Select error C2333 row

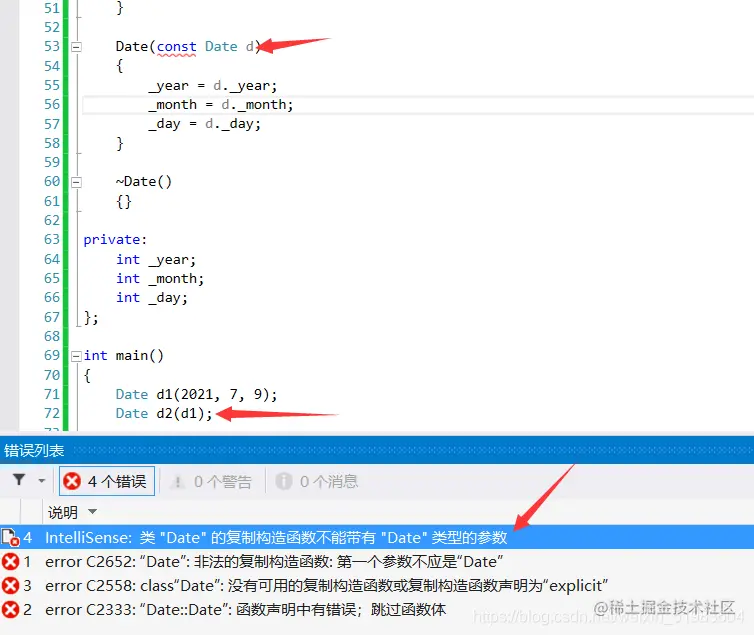pos(377,610)
